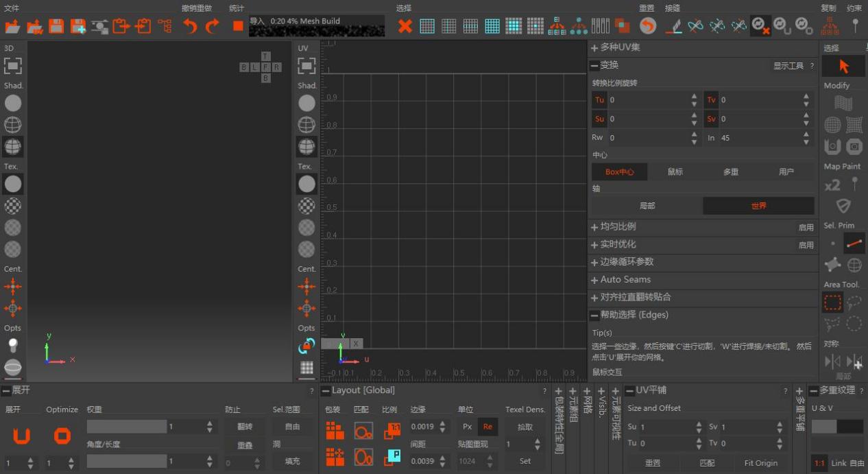Screen dimensions: 868x474
Task: Click the 权重 weight slider
Action: click(x=127, y=427)
